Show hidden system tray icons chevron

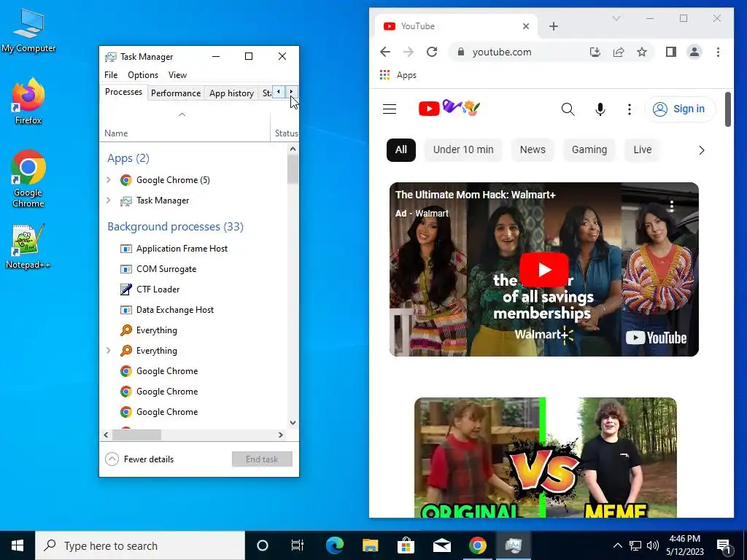point(617,545)
